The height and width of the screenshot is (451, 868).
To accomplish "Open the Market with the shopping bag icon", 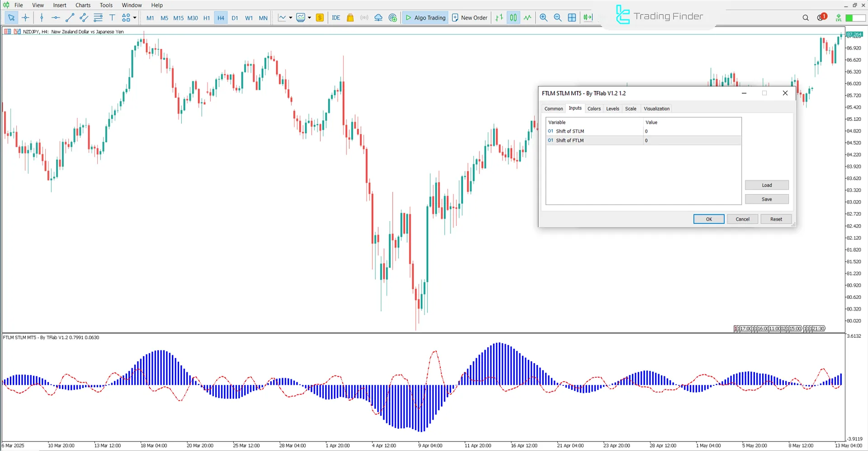I will point(350,18).
